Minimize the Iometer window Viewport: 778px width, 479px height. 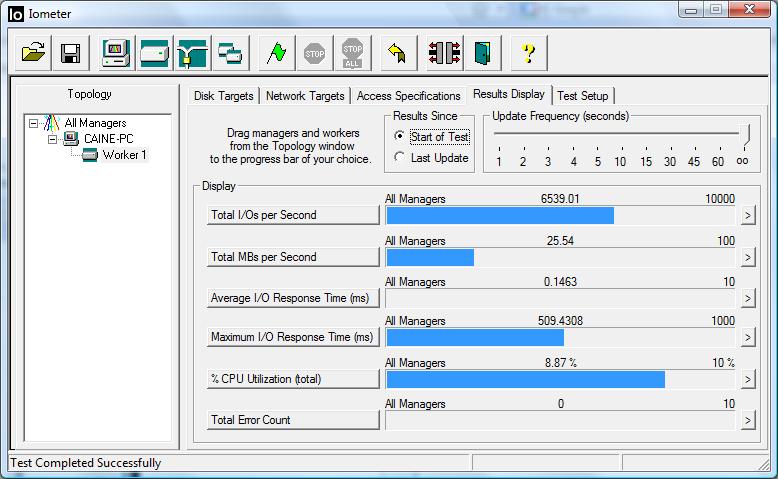tap(691, 10)
